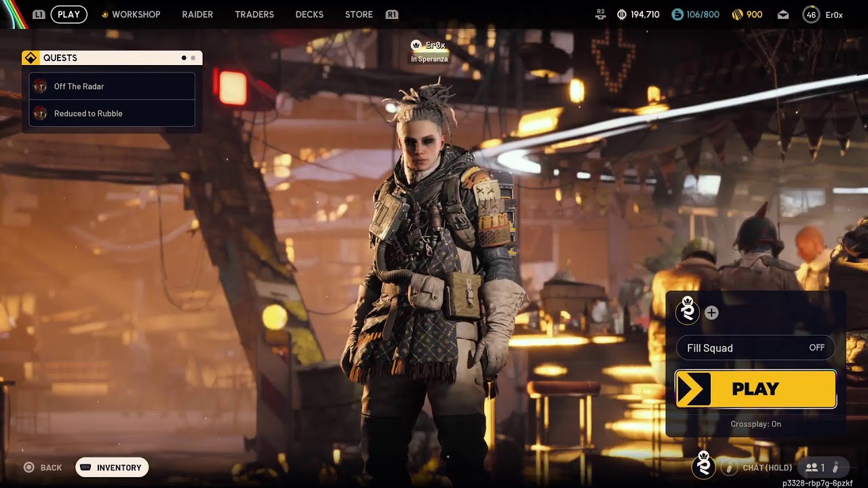
Task: Click the Reduced to Rubble quest portrait icon
Action: [40, 113]
